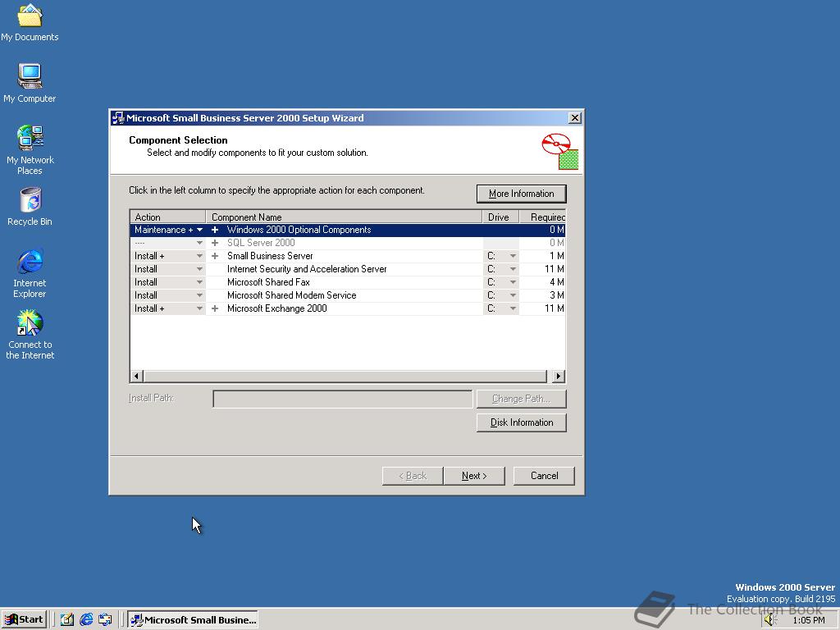This screenshot has height=630, width=840.
Task: Open action dropdown for Small Business Server
Action: pos(199,256)
